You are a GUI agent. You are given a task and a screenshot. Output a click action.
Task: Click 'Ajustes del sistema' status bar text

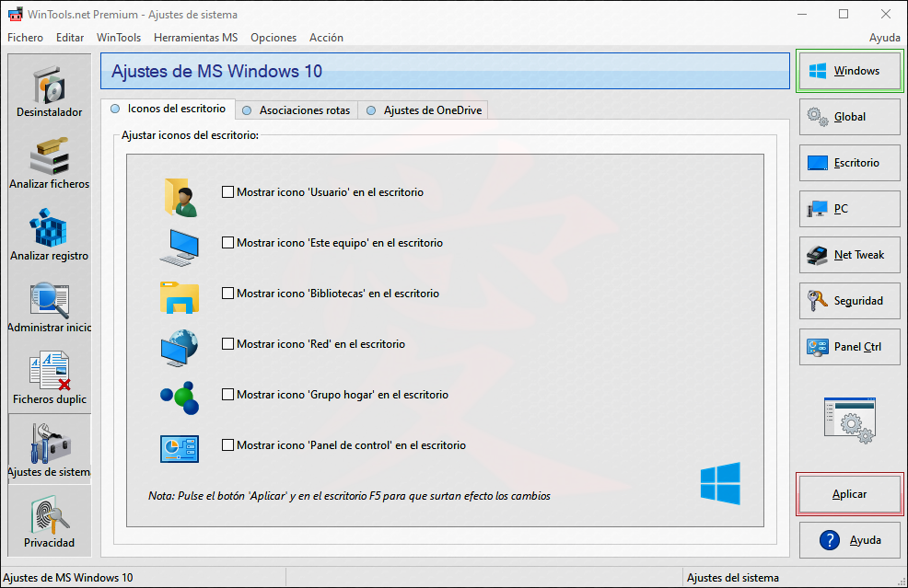[x=732, y=578]
